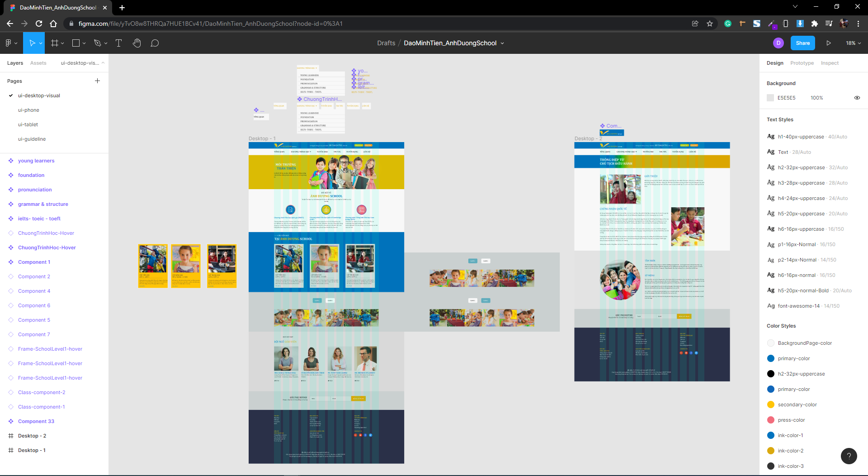
Task: Select the Frame tool
Action: pos(54,43)
